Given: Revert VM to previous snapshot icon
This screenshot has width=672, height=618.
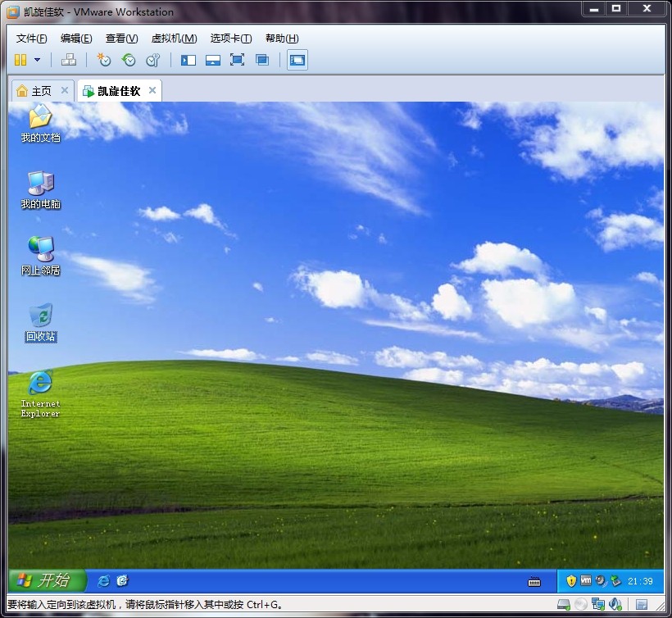Looking at the screenshot, I should coord(129,60).
